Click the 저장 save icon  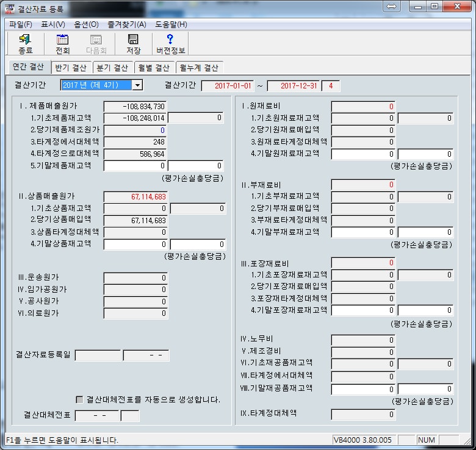click(133, 44)
